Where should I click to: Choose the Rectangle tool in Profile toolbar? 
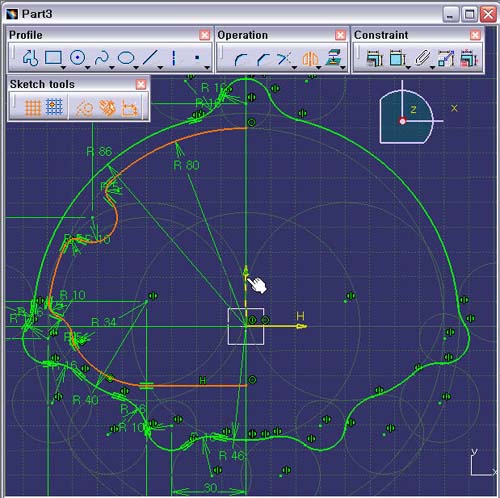point(53,57)
